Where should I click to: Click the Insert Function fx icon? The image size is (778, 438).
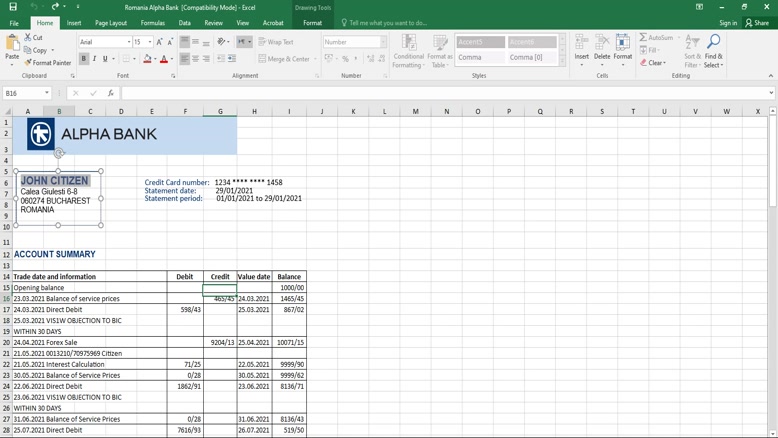tap(110, 93)
